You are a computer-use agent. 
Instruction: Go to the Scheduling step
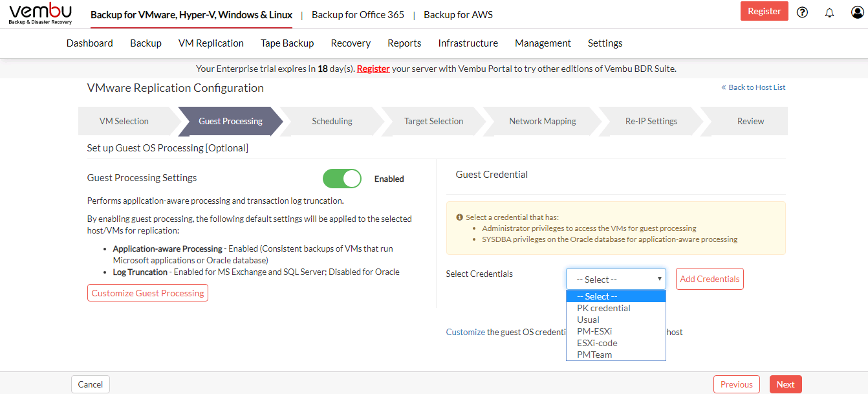(332, 121)
